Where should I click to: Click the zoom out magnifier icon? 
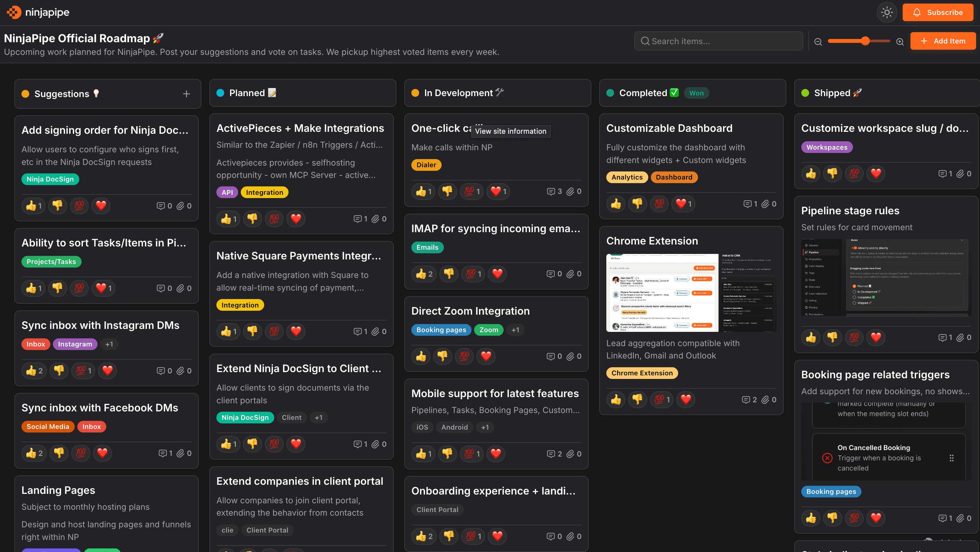click(818, 42)
